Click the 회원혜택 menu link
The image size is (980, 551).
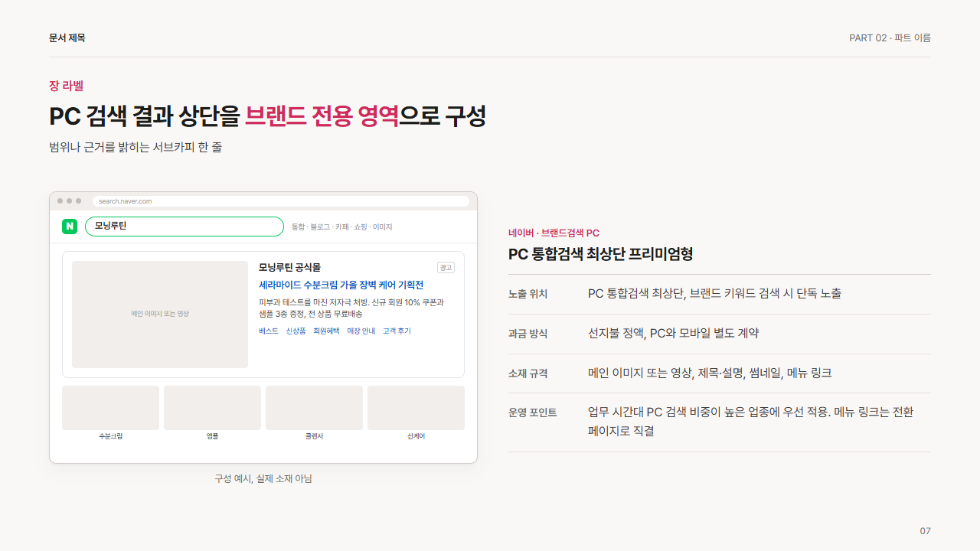pyautogui.click(x=326, y=331)
